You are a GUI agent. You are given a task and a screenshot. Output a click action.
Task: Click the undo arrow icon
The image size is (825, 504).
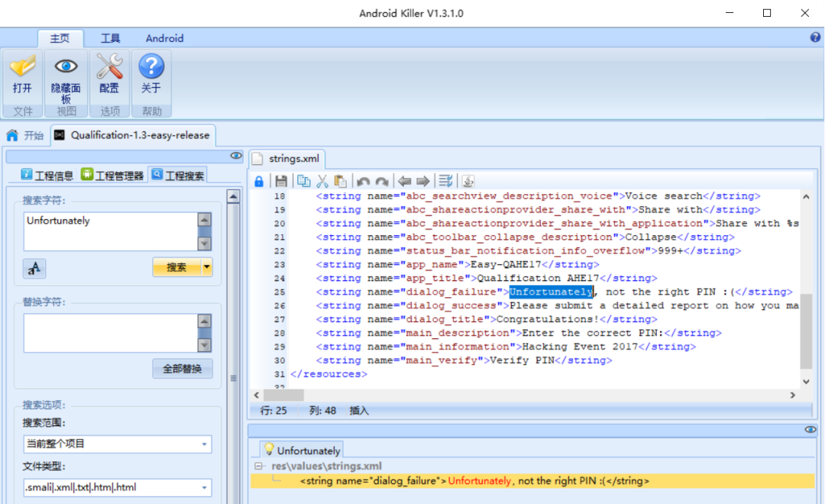pyautogui.click(x=363, y=182)
